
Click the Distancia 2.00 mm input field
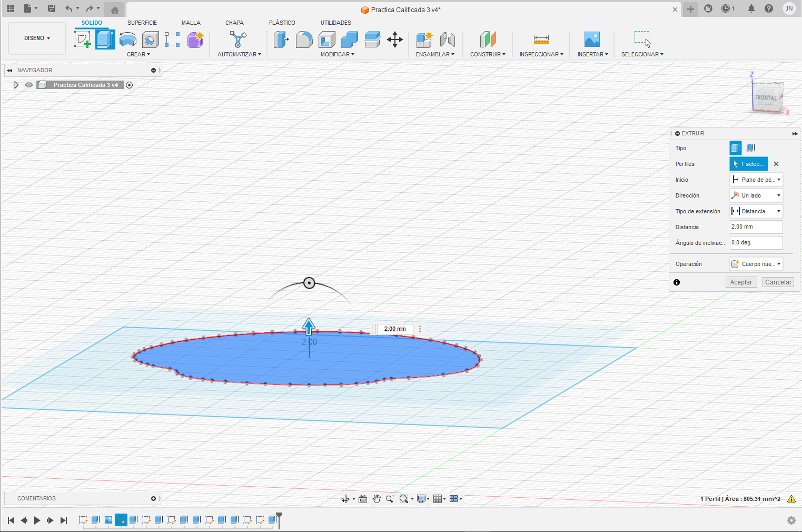point(756,227)
